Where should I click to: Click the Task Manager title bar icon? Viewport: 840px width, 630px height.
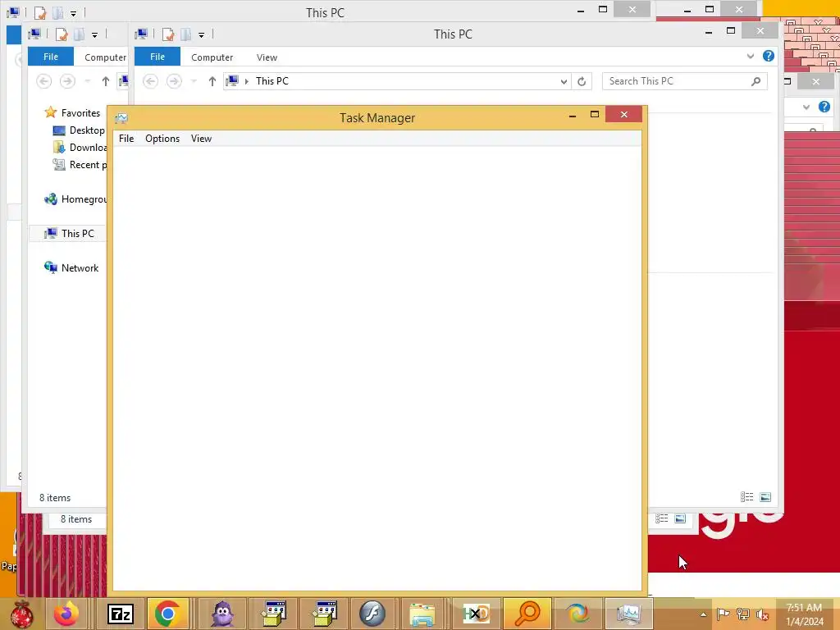tap(121, 118)
